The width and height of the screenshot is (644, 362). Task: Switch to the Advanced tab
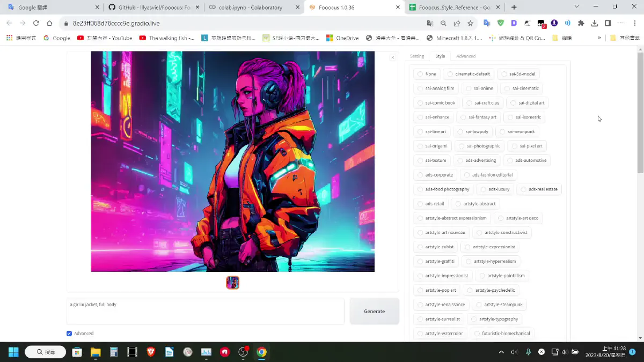(x=466, y=56)
